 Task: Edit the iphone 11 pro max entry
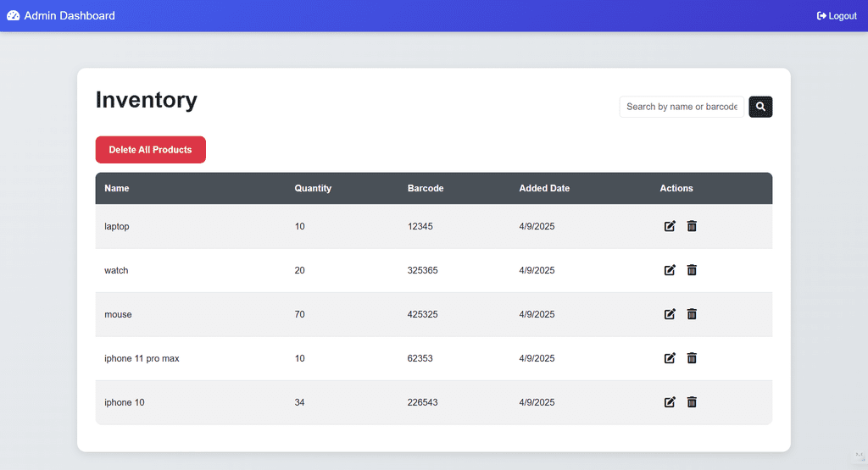pyautogui.click(x=670, y=358)
